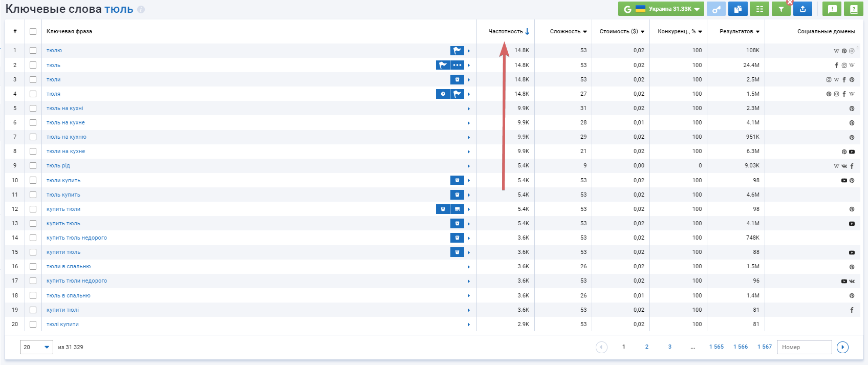This screenshot has width=868, height=365.
Task: Check the box for row 'тюль'
Action: (x=33, y=65)
